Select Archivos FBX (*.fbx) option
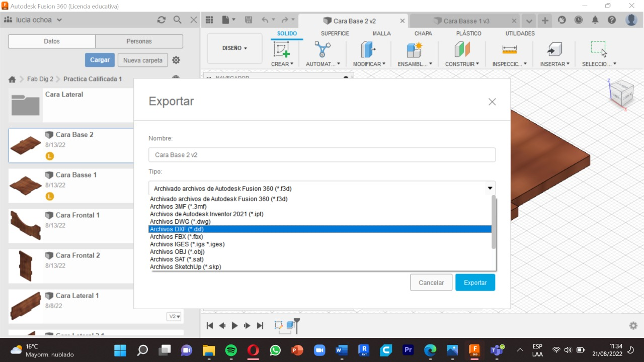 click(320, 237)
